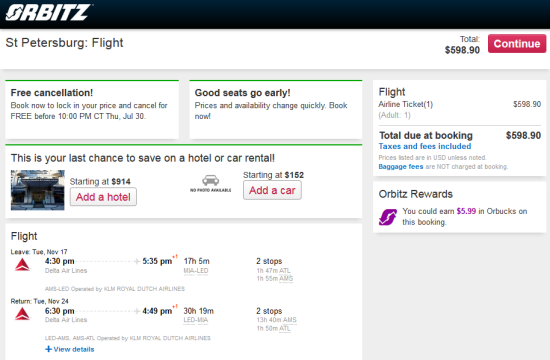Screen dimensions: 550x360
Task: Click the $5.99 Orbucks amount
Action: tap(466, 211)
